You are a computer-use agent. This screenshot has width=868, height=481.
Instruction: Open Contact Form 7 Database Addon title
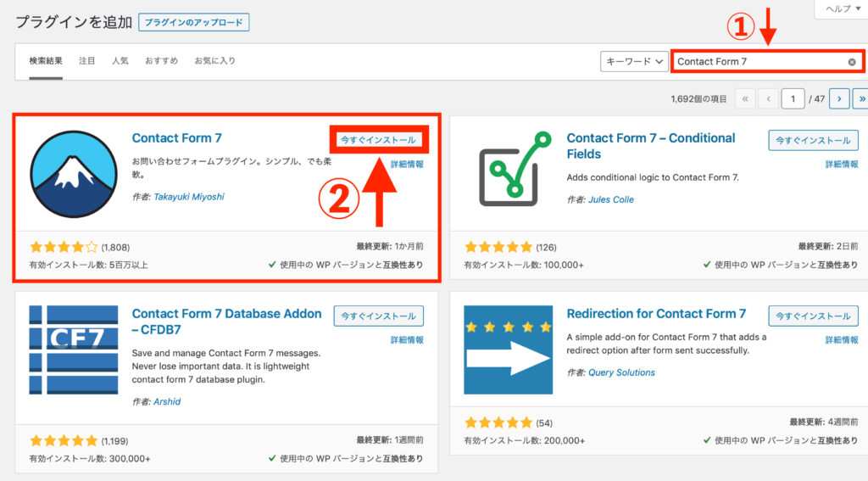pyautogui.click(x=226, y=322)
